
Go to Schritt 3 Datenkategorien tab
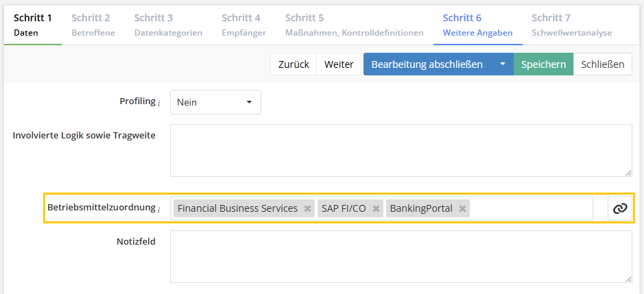(x=168, y=25)
